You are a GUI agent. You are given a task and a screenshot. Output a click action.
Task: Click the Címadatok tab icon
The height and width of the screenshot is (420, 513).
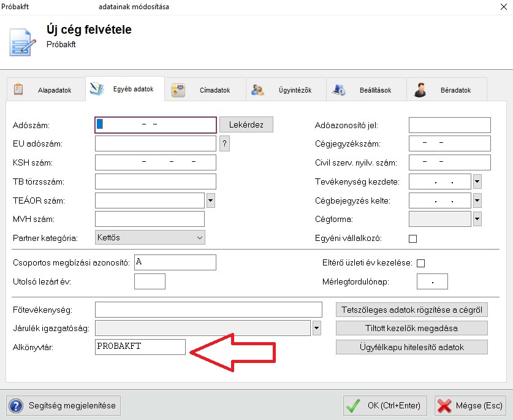point(178,90)
